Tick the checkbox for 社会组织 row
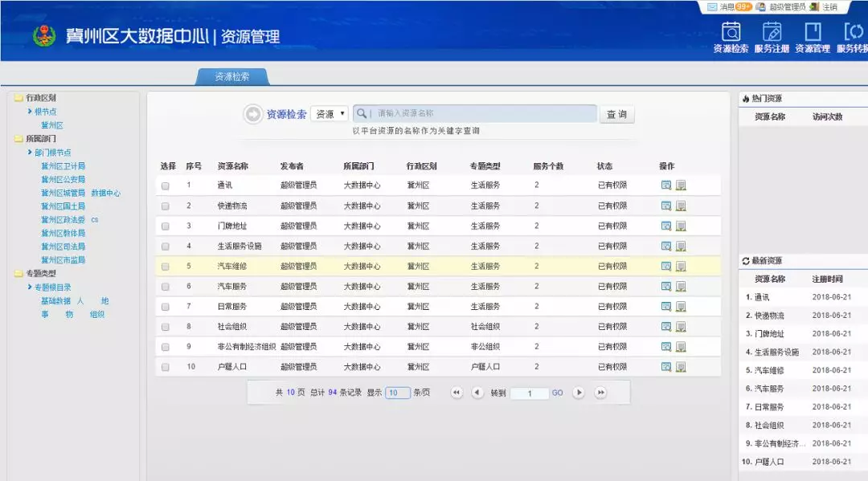This screenshot has height=481, width=868. pos(165,326)
